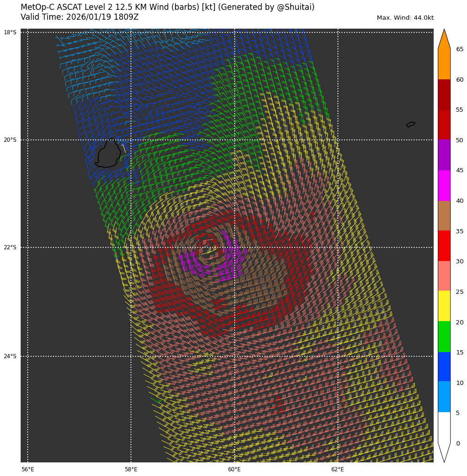Choose the dark blue 10-15 kt colorbar segment

point(444,367)
